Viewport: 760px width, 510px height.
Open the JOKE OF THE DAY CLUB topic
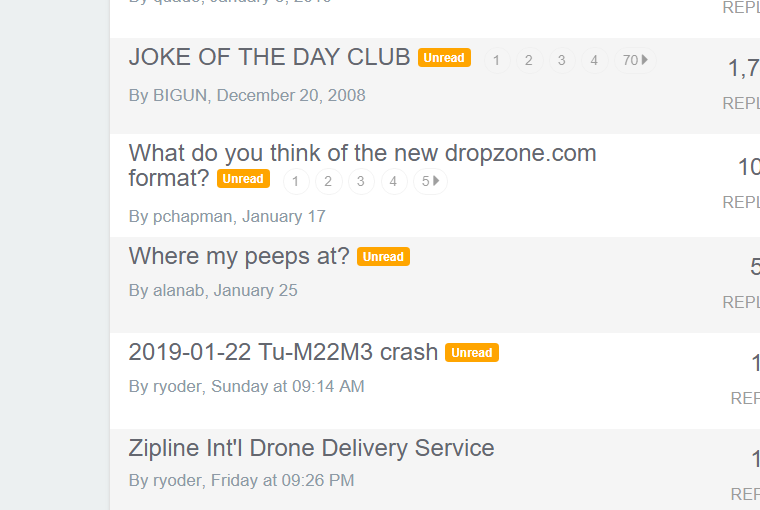pos(269,57)
